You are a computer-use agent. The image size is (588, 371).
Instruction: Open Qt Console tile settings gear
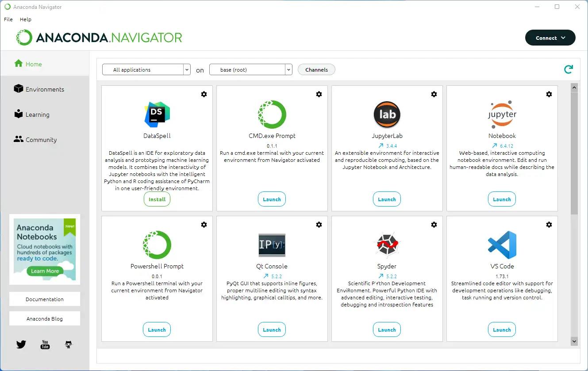coord(319,225)
